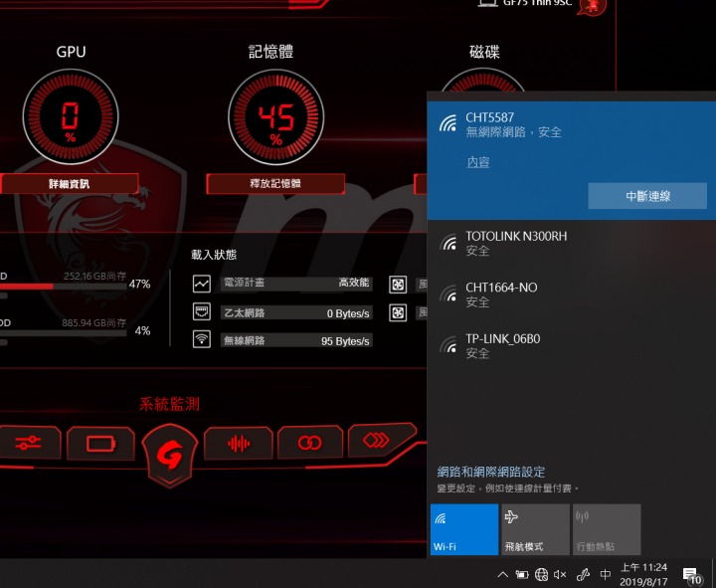Click the 詳細資訊 button under GPU

[69, 184]
